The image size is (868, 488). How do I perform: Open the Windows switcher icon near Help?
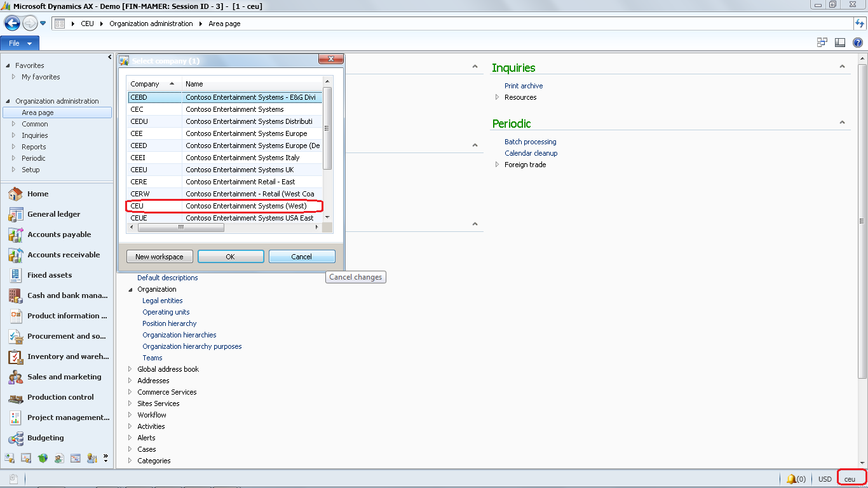point(822,43)
